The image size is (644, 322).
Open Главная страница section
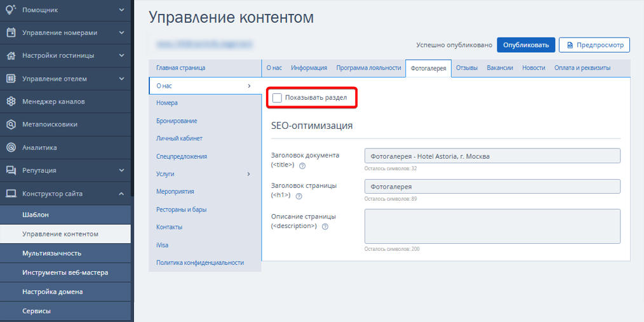(x=205, y=68)
